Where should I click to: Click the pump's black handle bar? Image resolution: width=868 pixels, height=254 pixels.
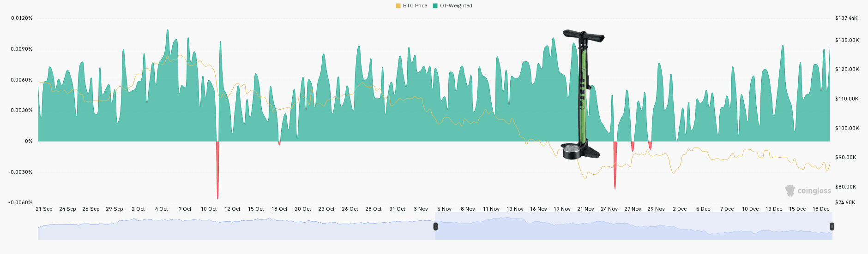(584, 35)
